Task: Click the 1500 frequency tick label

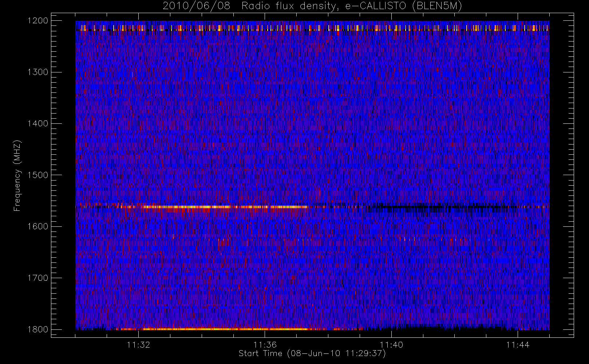Action: tap(38, 175)
